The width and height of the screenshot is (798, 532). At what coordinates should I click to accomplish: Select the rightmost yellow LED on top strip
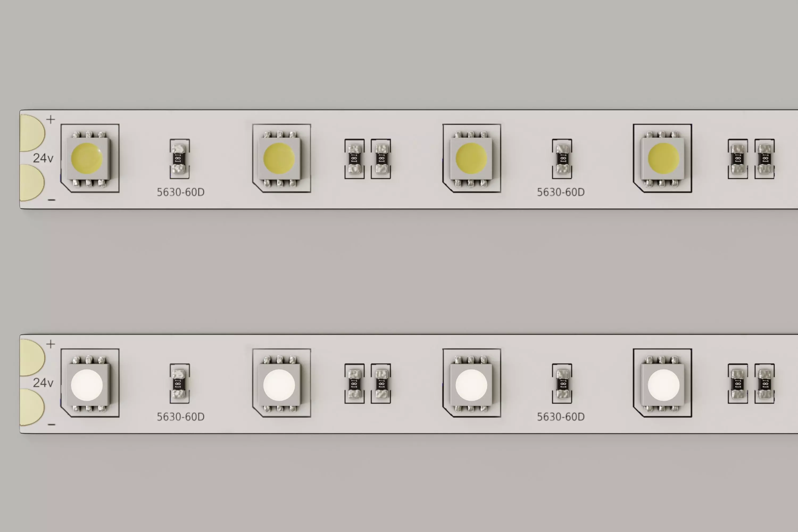pyautogui.click(x=663, y=159)
